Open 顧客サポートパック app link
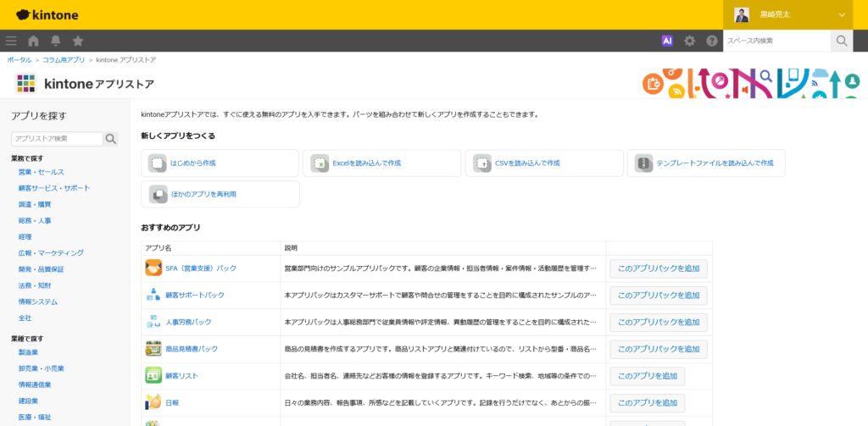This screenshot has height=426, width=868. click(195, 295)
